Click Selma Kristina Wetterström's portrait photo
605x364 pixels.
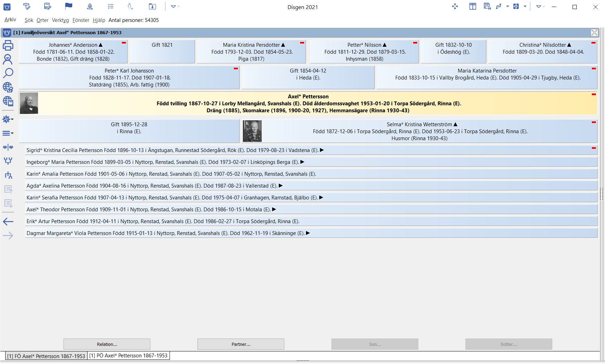point(252,131)
